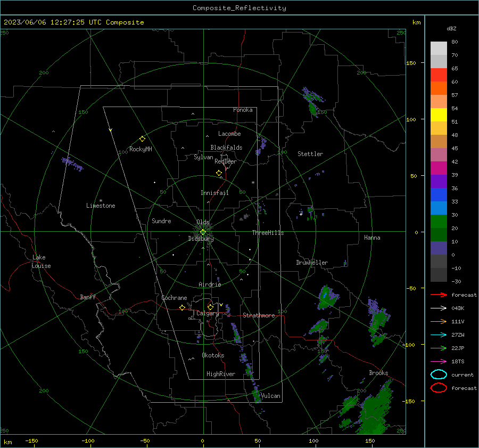Screen dimensions: 479x448
Task: Click the Lake Louise label
Action: (x=41, y=262)
